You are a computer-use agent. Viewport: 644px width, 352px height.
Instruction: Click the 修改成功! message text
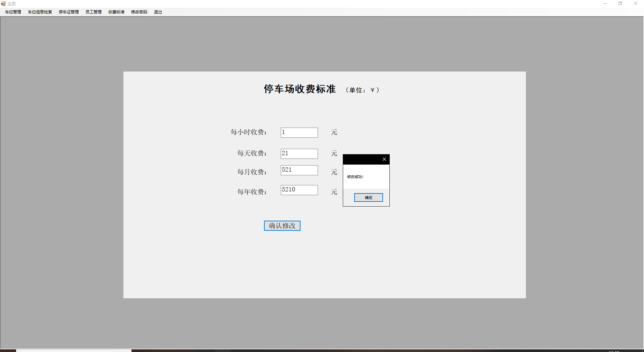[355, 177]
